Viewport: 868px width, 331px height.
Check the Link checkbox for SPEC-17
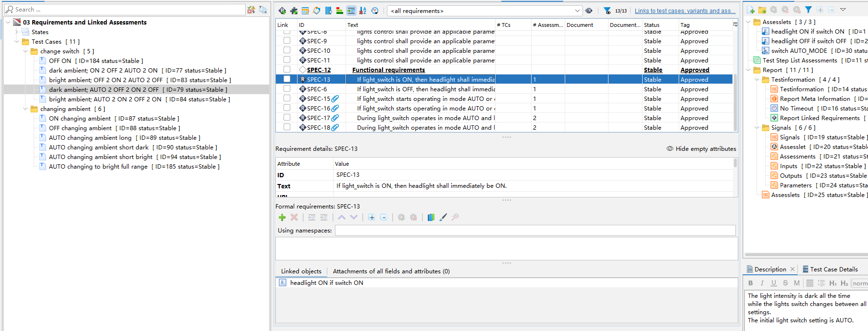coord(287,118)
